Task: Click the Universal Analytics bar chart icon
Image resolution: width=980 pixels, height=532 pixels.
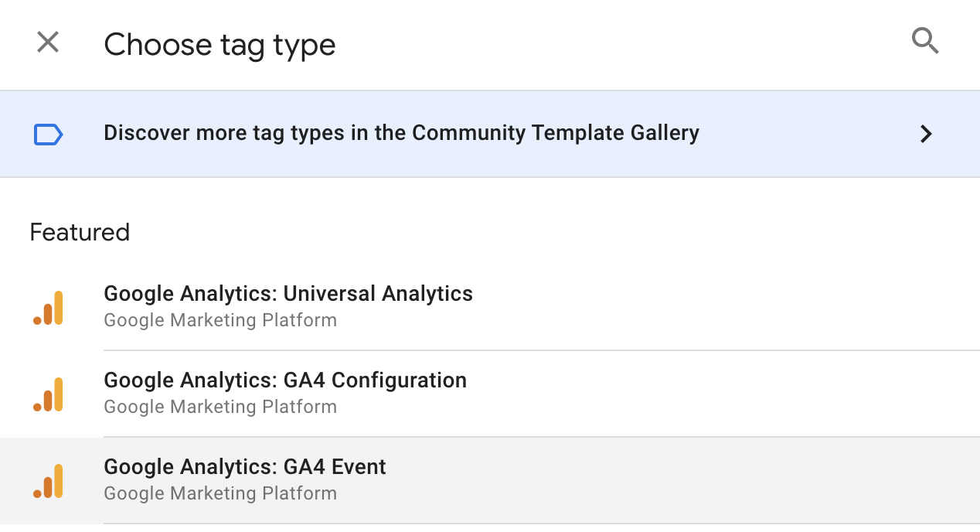Action: tap(48, 308)
